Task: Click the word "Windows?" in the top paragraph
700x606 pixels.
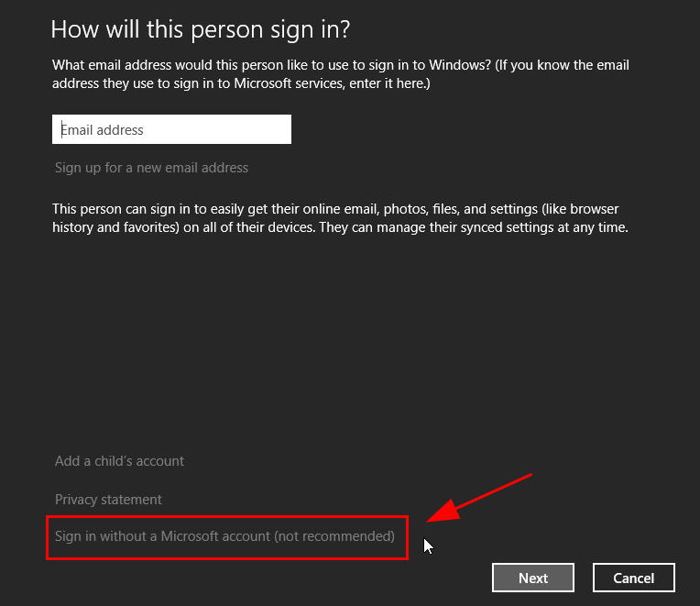Action: click(460, 65)
